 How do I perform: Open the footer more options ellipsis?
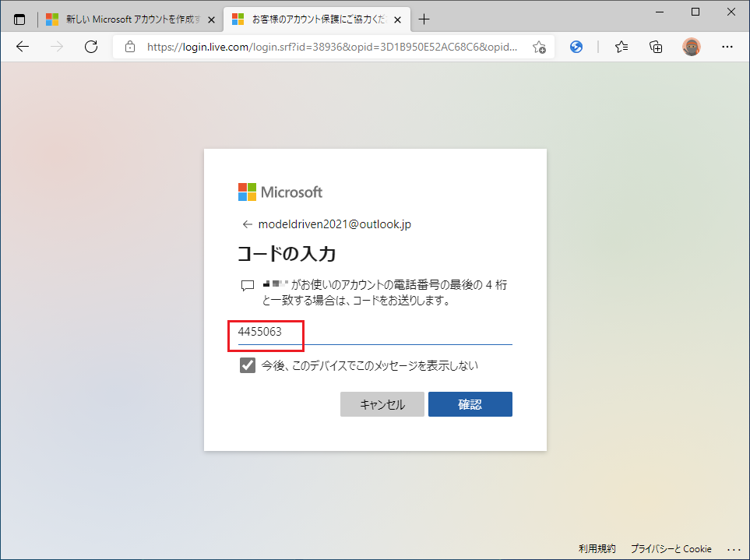[734, 549]
